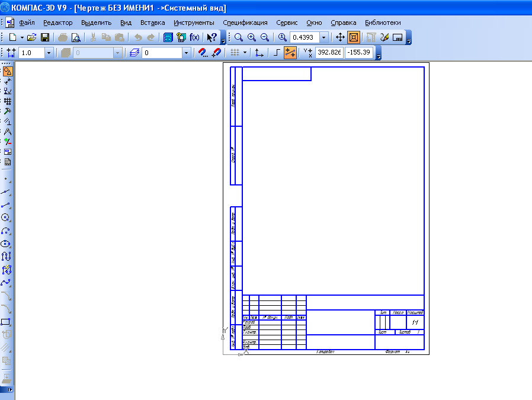This screenshot has height=400, width=532.
Task: Select the auxiliary line tool
Action: [6, 192]
